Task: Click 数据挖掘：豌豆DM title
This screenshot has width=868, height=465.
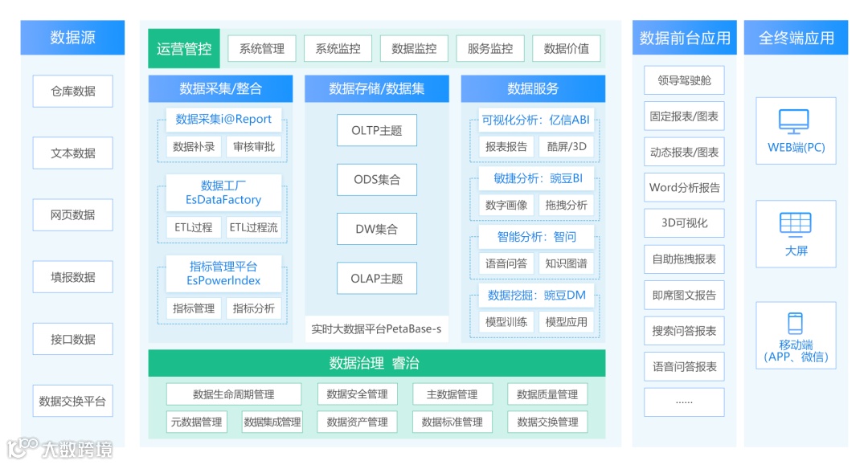Action: click(x=536, y=296)
